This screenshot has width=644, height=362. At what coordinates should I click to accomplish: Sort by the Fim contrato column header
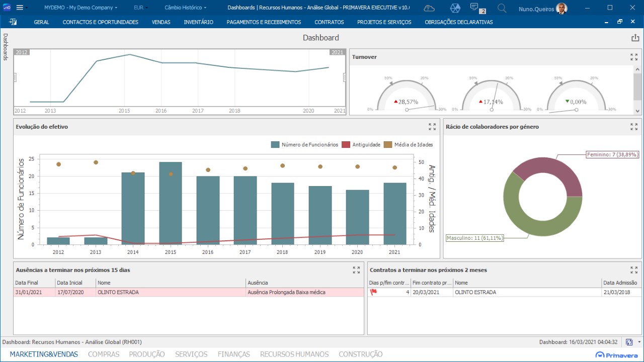432,283
